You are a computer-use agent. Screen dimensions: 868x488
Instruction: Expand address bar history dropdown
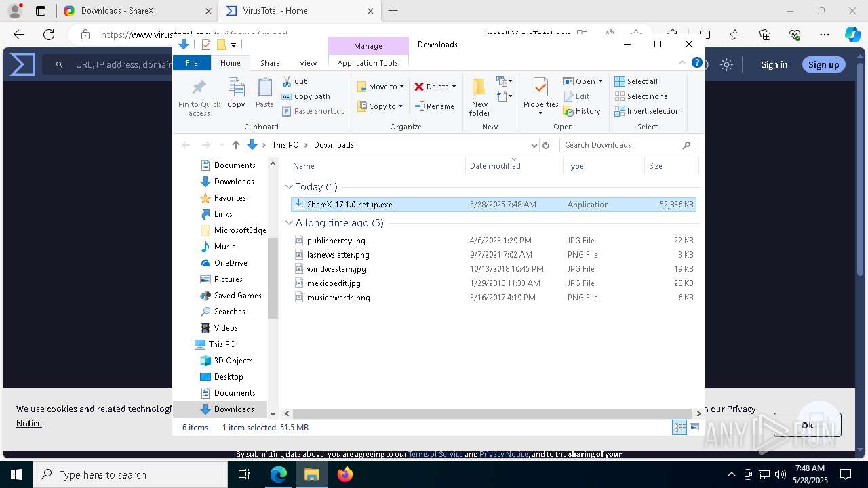pyautogui.click(x=534, y=145)
